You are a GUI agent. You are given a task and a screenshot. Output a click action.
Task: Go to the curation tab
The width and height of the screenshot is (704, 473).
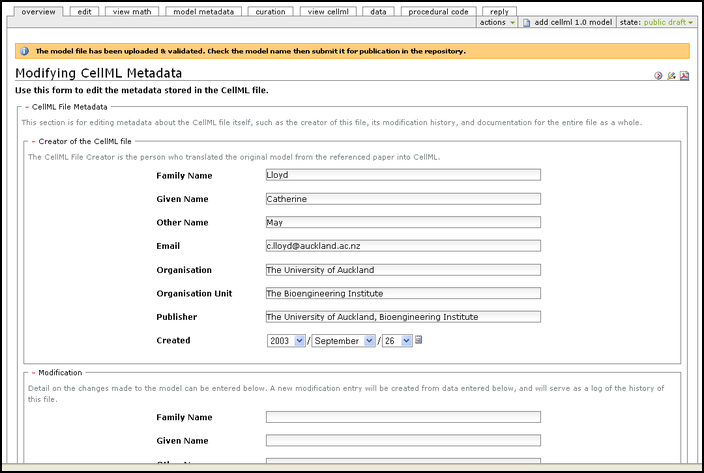[270, 12]
